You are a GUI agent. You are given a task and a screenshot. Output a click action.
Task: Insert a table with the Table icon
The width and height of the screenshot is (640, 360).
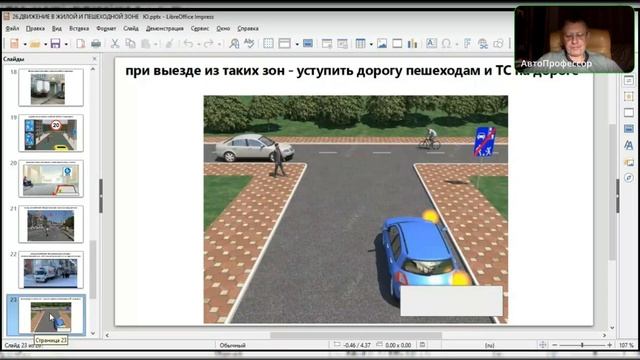[x=360, y=43]
